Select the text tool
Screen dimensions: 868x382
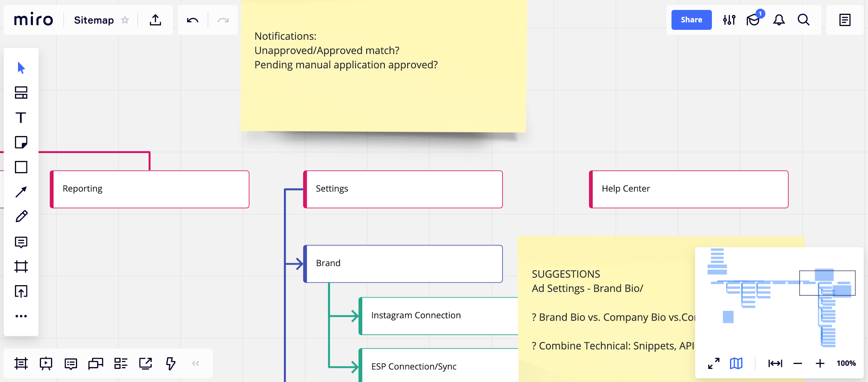(22, 118)
